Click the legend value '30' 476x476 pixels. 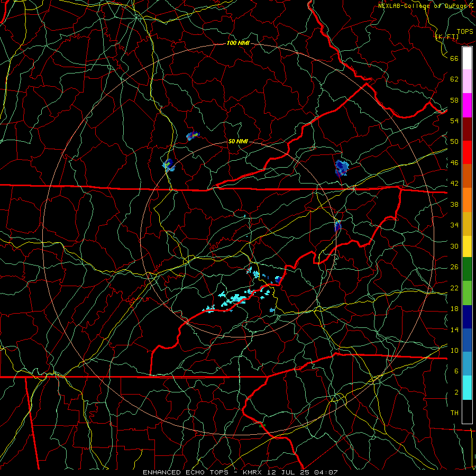[454, 246]
